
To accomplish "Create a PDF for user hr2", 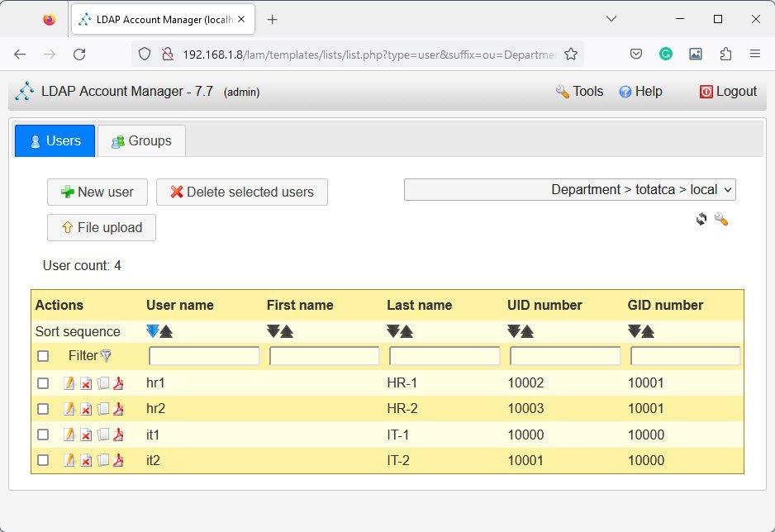I will (118, 409).
